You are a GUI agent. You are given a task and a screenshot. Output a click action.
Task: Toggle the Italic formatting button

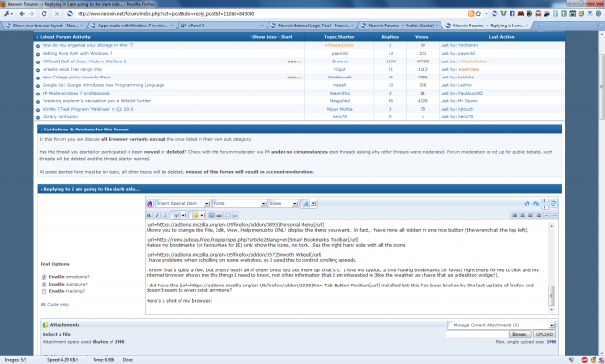tap(157, 216)
